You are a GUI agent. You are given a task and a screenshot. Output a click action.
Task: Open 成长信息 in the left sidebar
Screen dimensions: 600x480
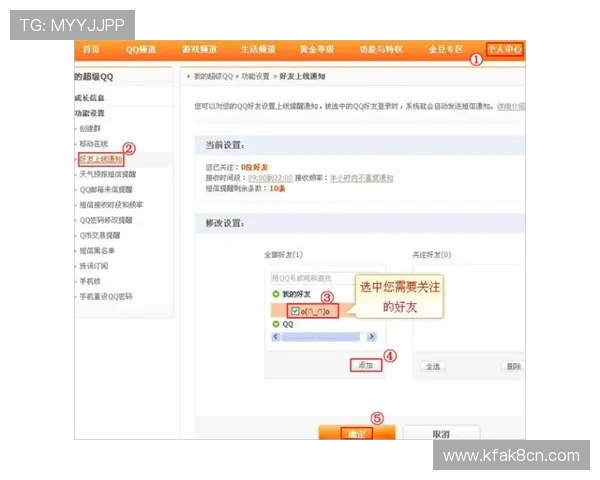tap(90, 98)
